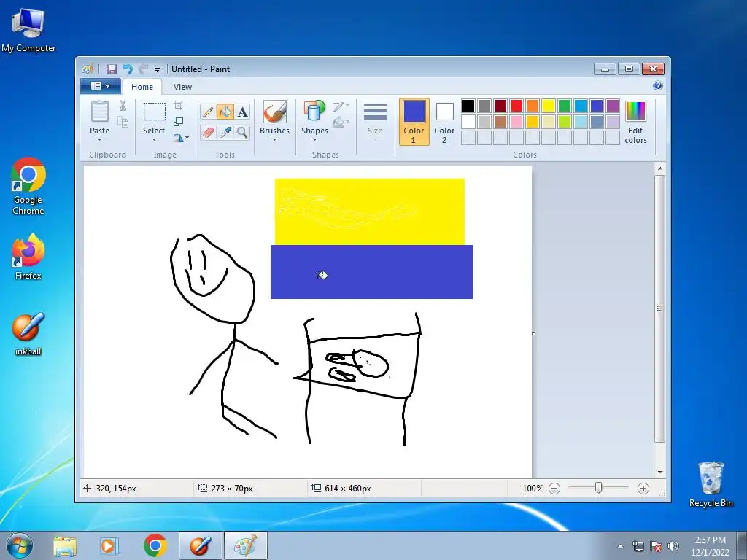Click the Zoom in plus button

643,489
